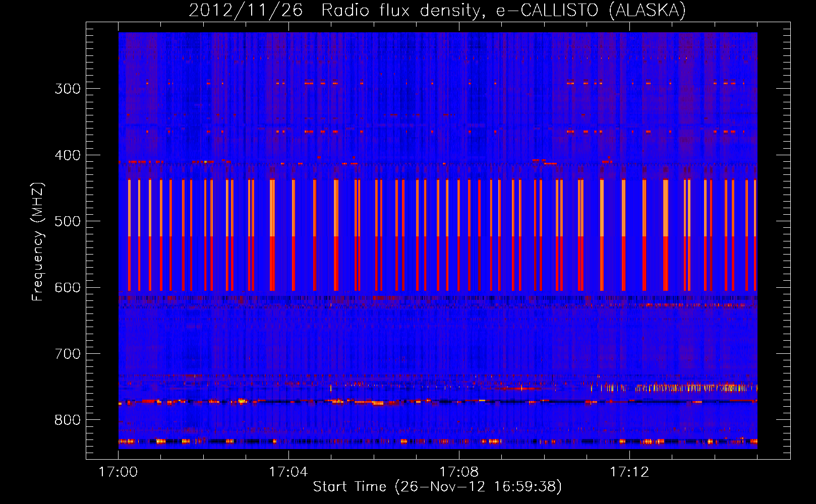Click the 17:08 time tick label

coord(459,472)
